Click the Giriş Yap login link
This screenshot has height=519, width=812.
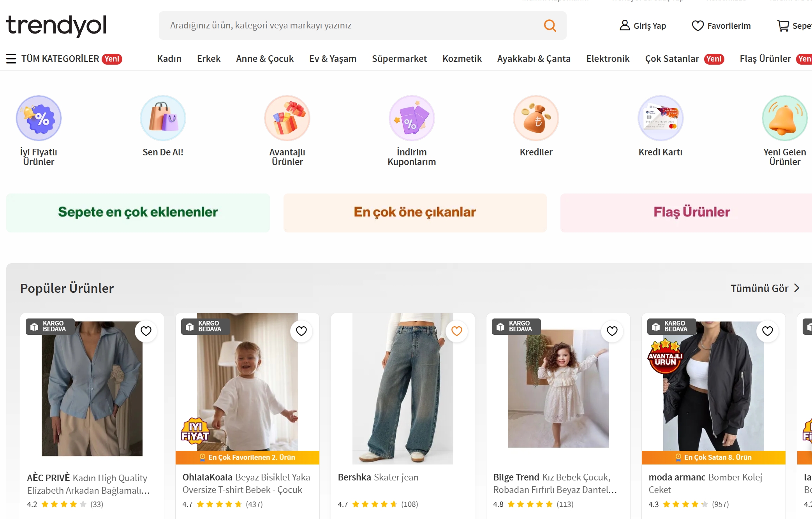643,26
